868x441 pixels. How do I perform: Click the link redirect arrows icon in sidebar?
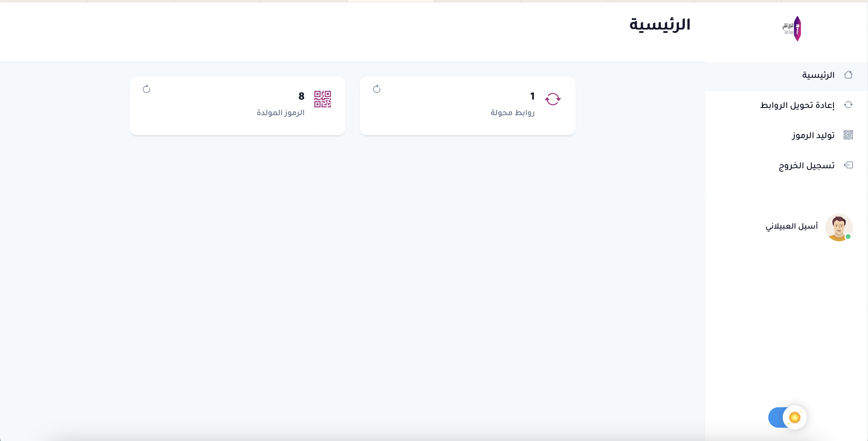click(x=848, y=105)
